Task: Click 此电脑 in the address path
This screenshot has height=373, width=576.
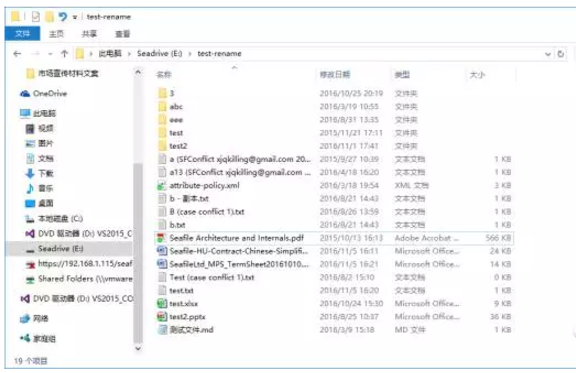Action: [x=110, y=54]
